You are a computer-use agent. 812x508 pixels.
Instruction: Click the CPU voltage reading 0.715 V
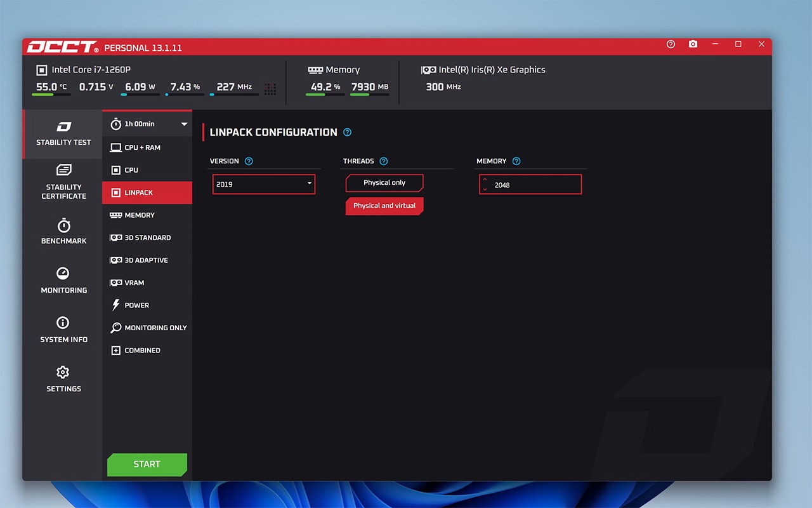point(96,87)
